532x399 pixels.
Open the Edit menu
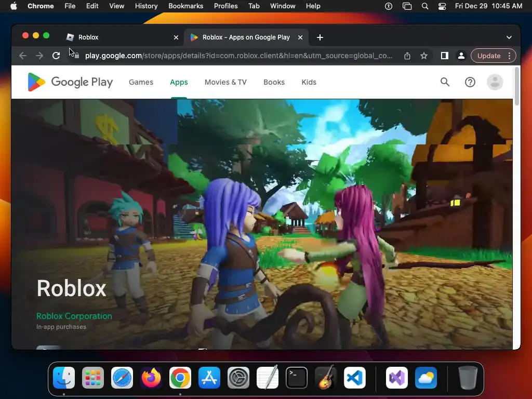point(92,6)
